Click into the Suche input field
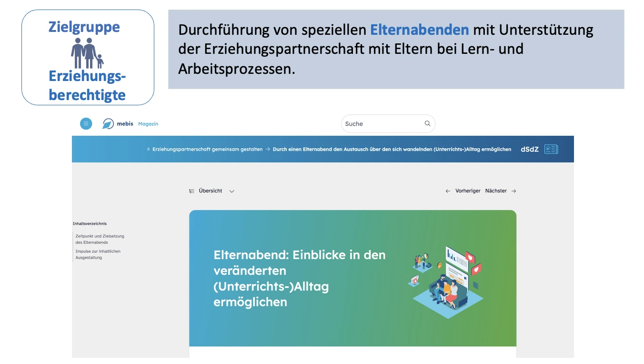644x364 pixels. tap(381, 124)
